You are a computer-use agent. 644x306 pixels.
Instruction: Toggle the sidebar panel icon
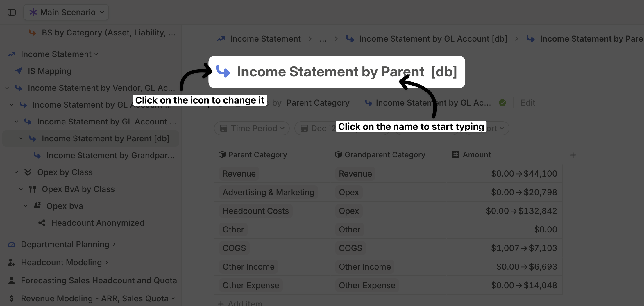coord(12,12)
